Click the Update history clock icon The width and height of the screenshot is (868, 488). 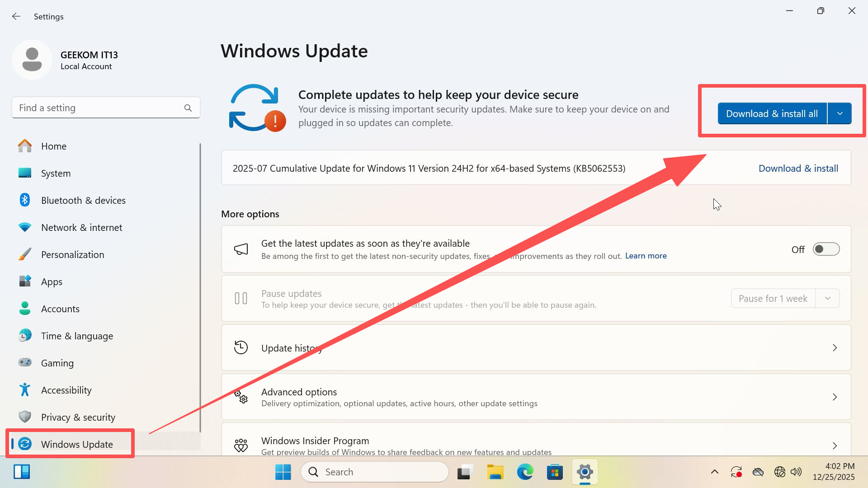[x=241, y=347]
